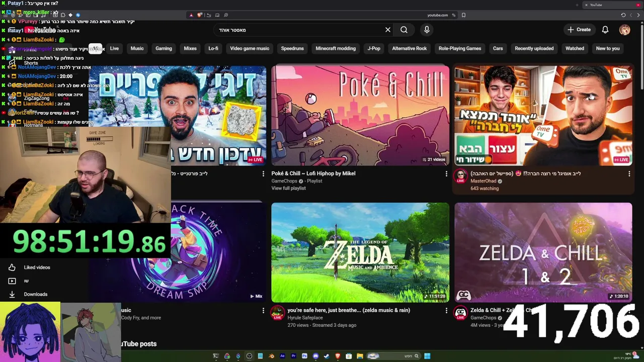Filter by Watched chip

pos(575,48)
